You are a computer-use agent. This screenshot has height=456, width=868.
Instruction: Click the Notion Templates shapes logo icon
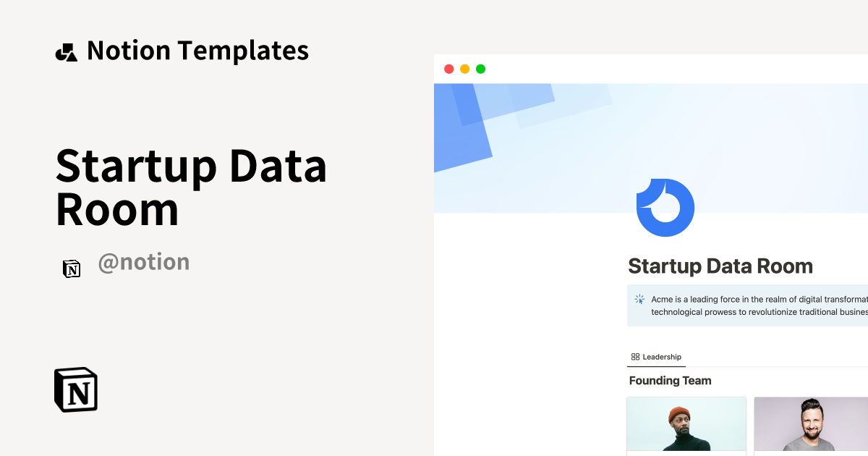point(66,51)
